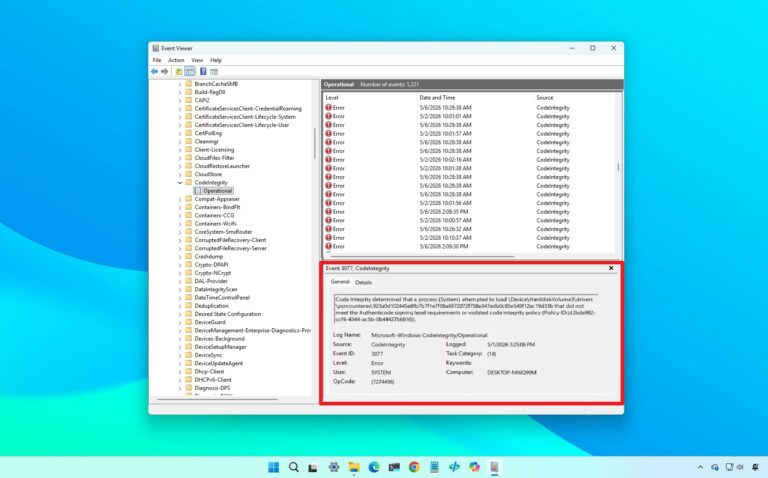
Task: Show hidden system tray icons chevron
Action: 700,467
